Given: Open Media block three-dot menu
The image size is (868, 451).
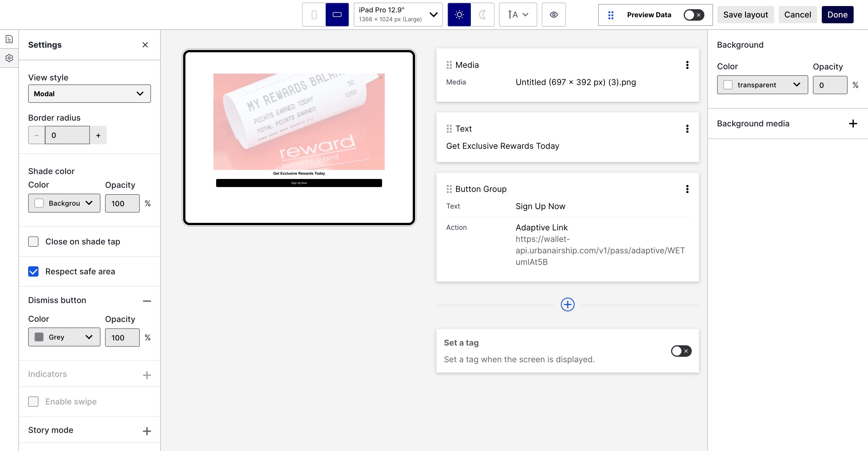Looking at the screenshot, I should coord(687,65).
